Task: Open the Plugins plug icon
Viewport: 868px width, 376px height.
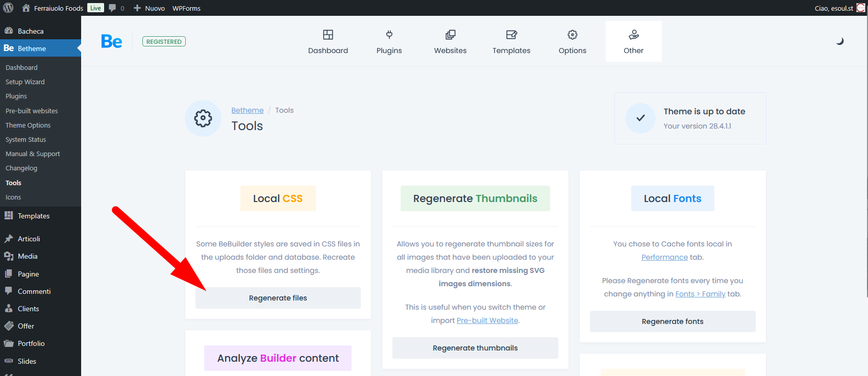Action: click(x=389, y=35)
